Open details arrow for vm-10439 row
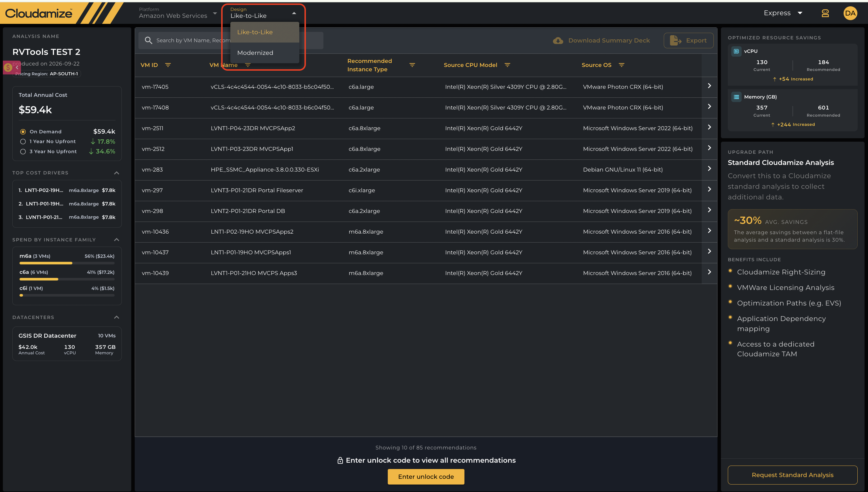The width and height of the screenshot is (868, 492). coord(709,272)
